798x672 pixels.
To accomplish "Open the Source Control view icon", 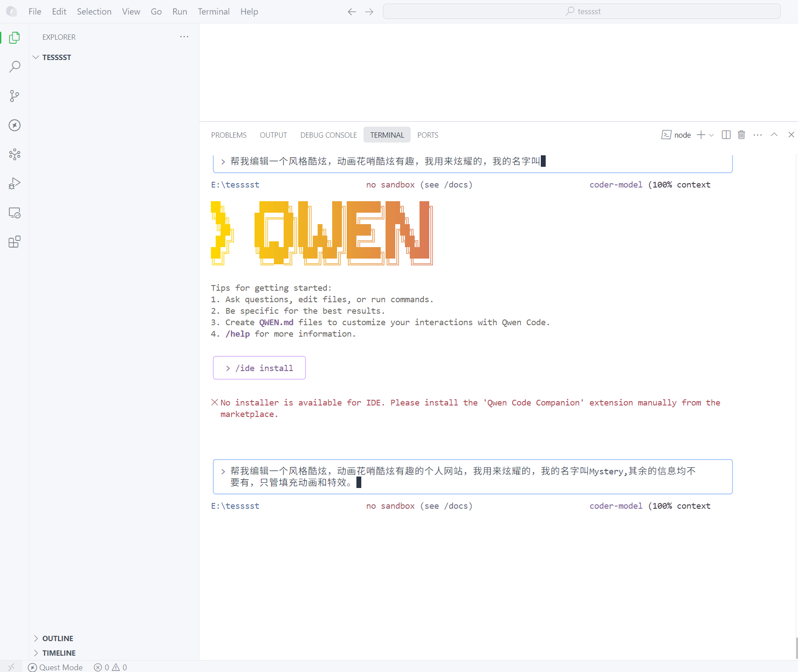I will pyautogui.click(x=15, y=96).
